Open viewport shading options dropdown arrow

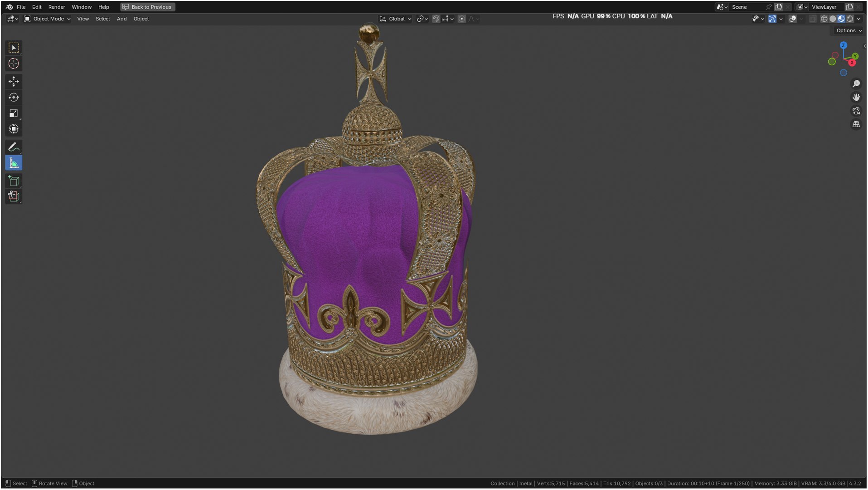tap(858, 19)
